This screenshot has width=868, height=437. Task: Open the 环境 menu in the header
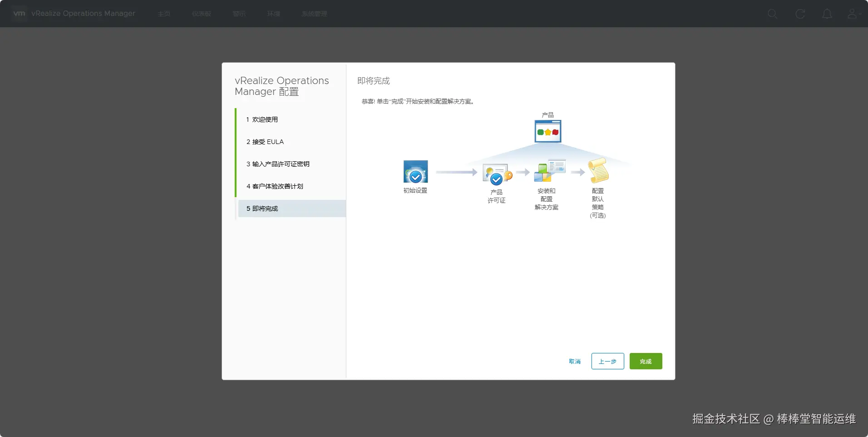[273, 14]
